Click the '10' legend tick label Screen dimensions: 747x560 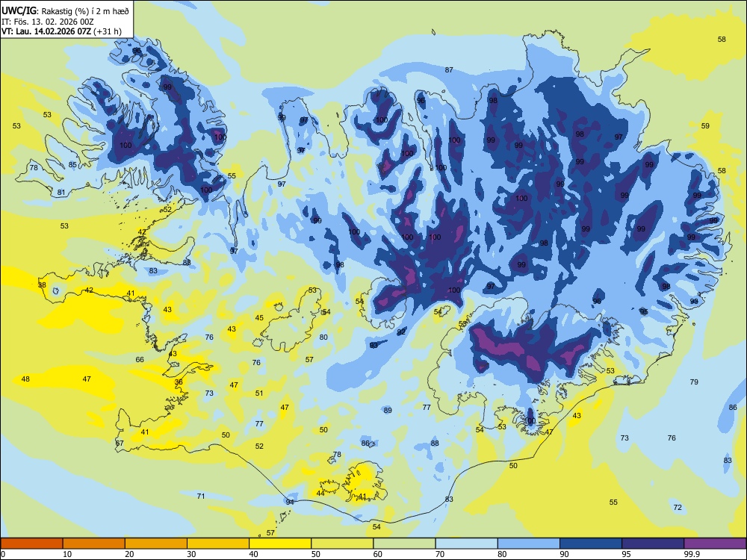[67, 554]
